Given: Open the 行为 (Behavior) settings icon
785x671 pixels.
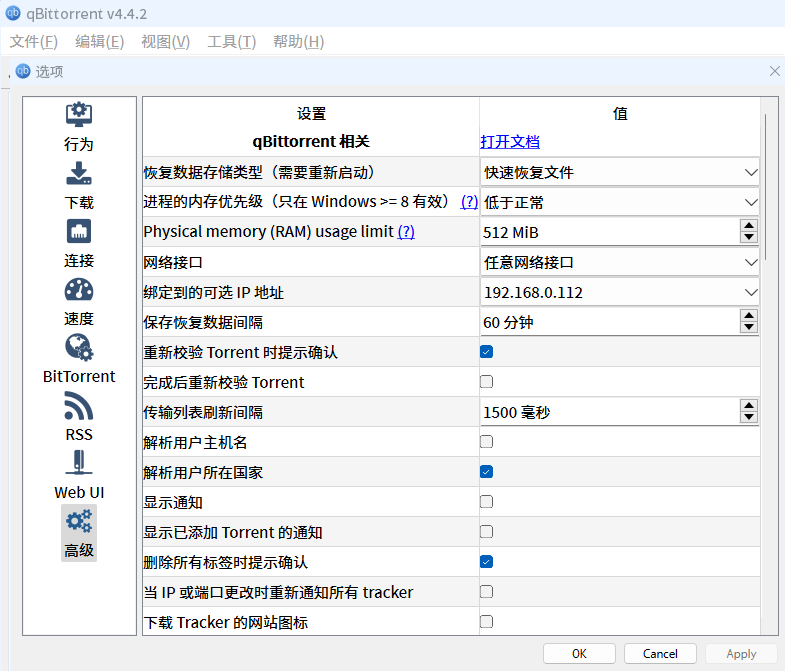Looking at the screenshot, I should click(x=79, y=115).
